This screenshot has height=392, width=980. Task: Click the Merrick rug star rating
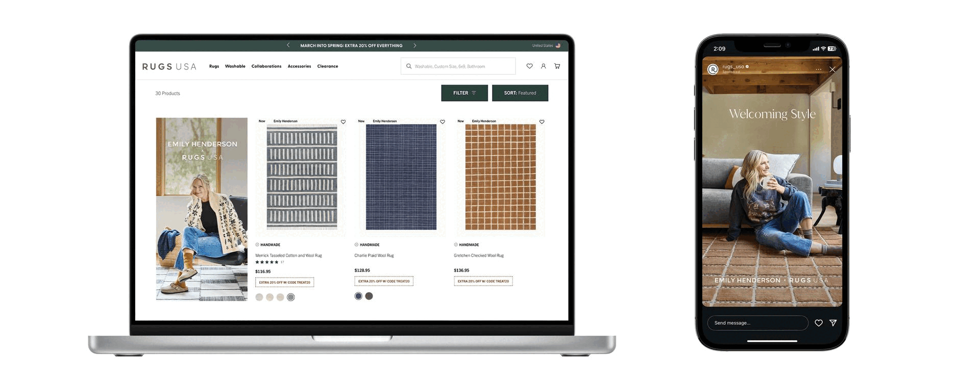click(267, 262)
